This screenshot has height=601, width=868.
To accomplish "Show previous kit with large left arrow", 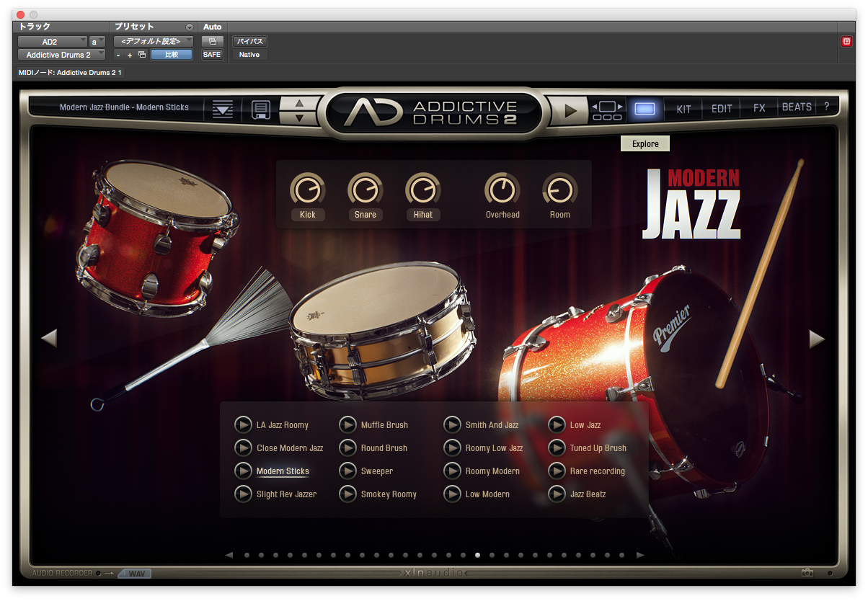I will coord(49,338).
